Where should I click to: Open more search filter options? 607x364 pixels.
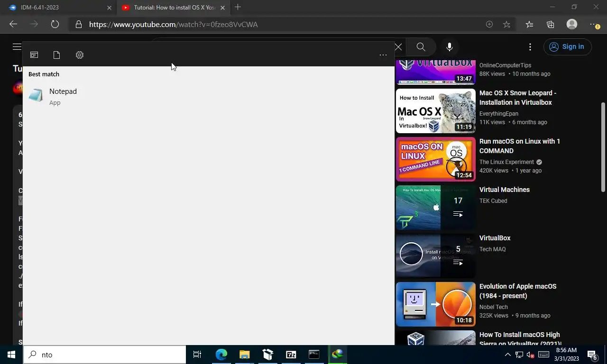[383, 55]
